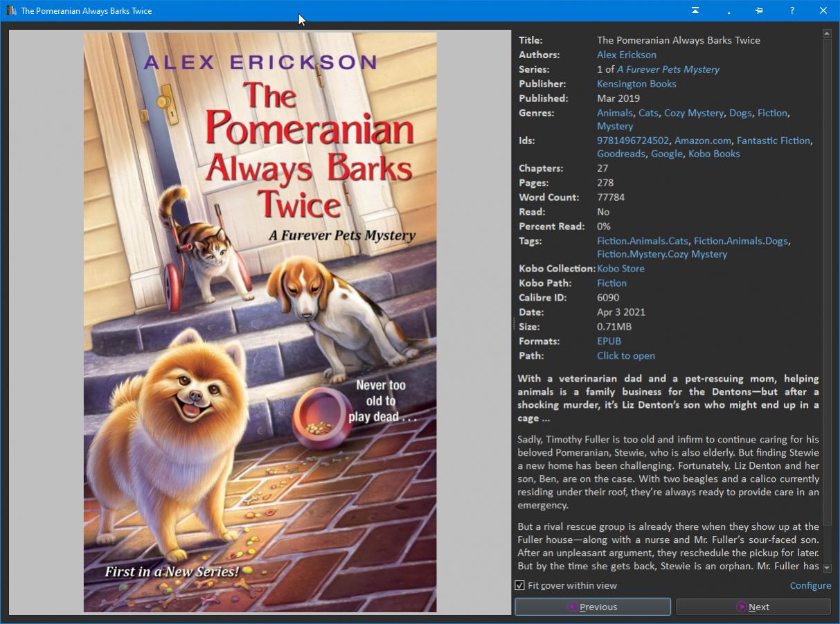The height and width of the screenshot is (624, 840).
Task: Click the scroll-down arrow of details panel
Action: [x=826, y=567]
